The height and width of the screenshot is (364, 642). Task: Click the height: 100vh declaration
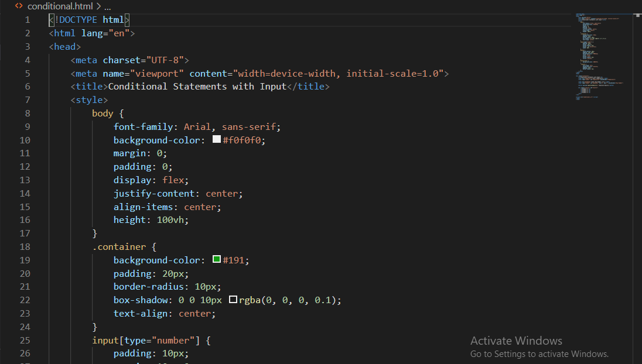pyautogui.click(x=151, y=220)
